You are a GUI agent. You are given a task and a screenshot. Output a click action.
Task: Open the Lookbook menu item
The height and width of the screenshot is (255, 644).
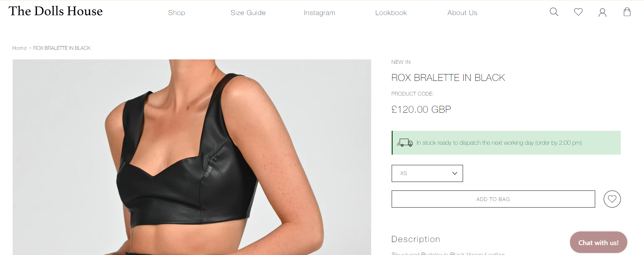click(x=391, y=13)
